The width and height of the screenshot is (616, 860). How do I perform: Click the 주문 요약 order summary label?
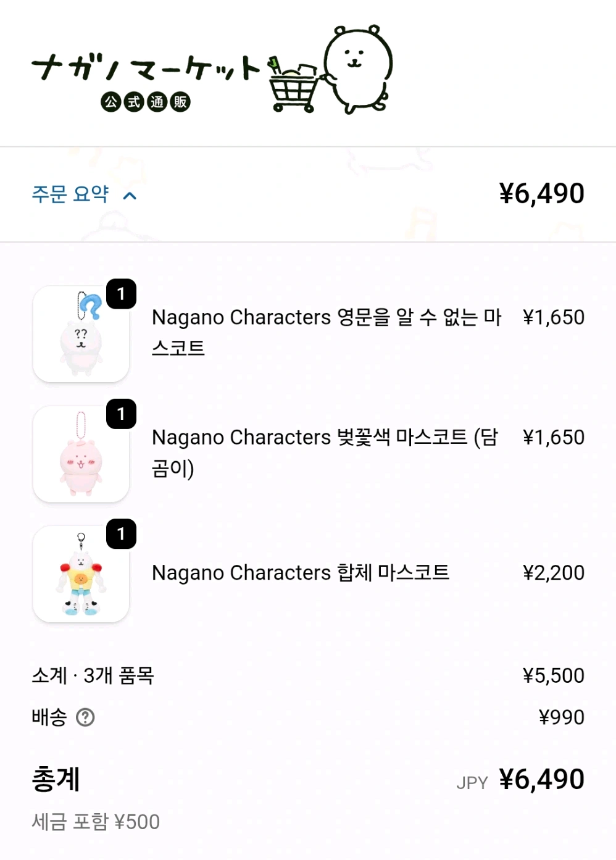pyautogui.click(x=70, y=194)
